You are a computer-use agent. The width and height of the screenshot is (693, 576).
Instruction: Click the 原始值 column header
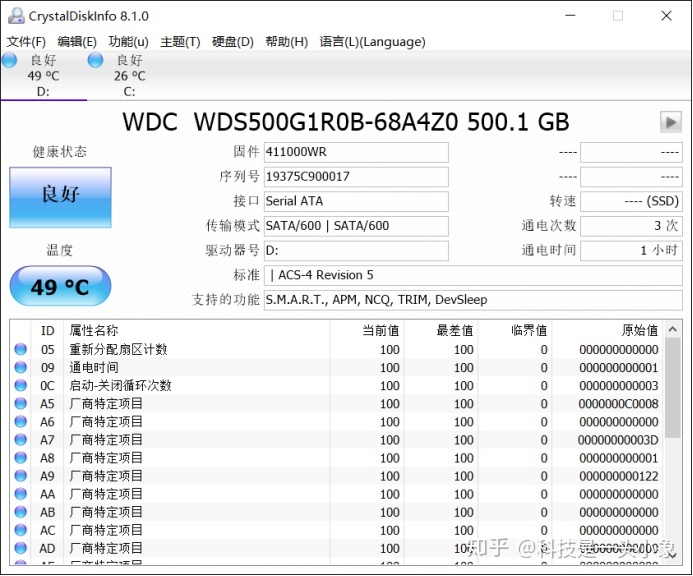click(607, 331)
